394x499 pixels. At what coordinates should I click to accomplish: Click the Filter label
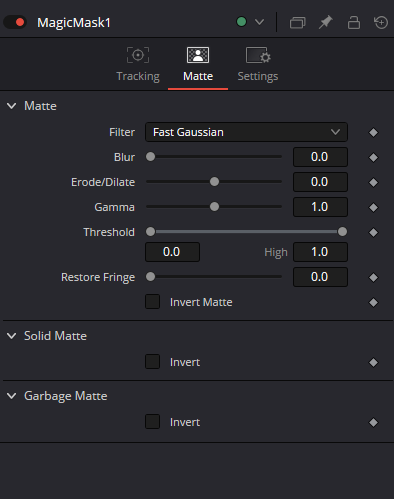tap(122, 132)
